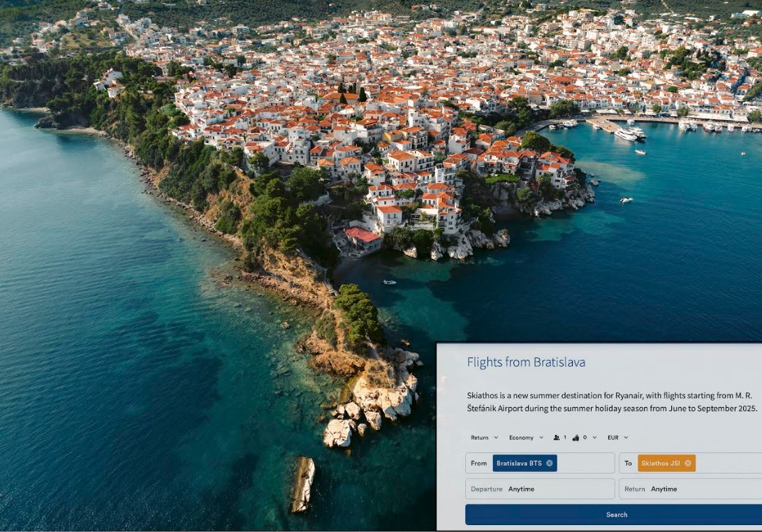Click the baggage suitcase icon
This screenshot has height=532, width=762.
pos(576,438)
